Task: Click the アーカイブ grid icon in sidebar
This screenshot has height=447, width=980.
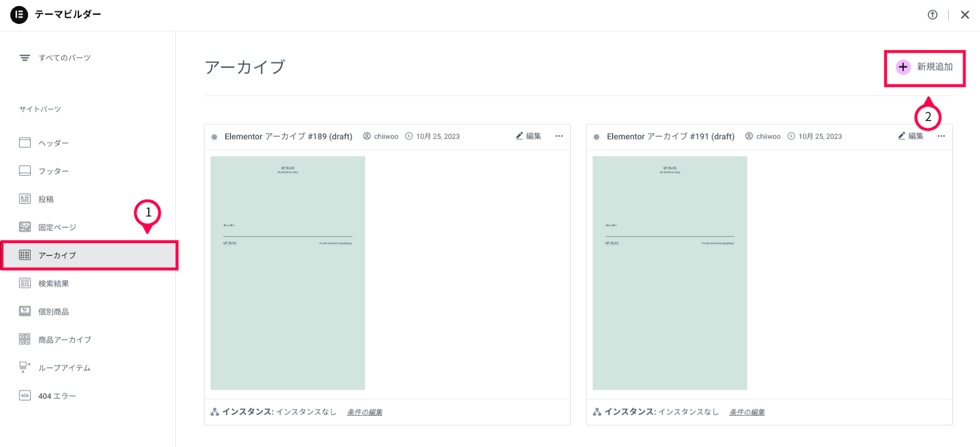Action: pyautogui.click(x=24, y=255)
